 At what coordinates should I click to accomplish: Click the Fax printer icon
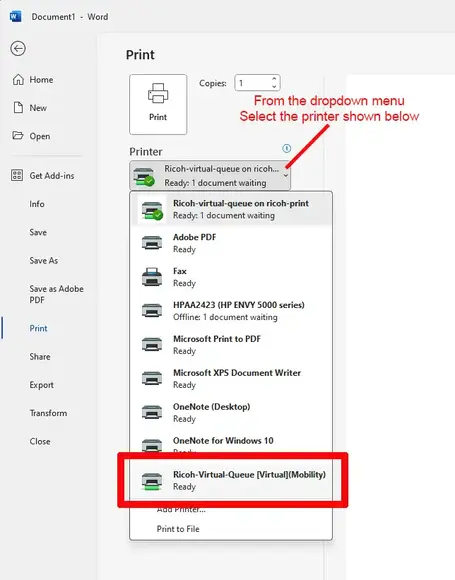pyautogui.click(x=152, y=277)
